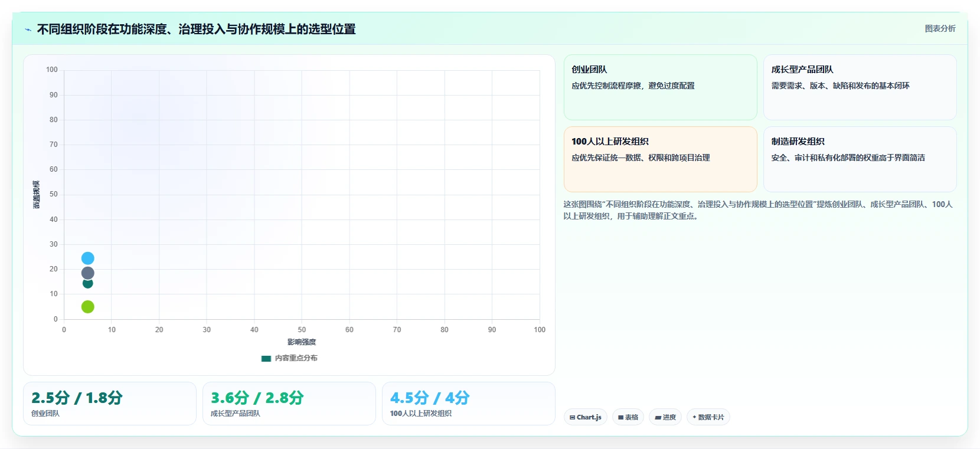Click the 覆盖规模 y-axis title

click(x=37, y=195)
